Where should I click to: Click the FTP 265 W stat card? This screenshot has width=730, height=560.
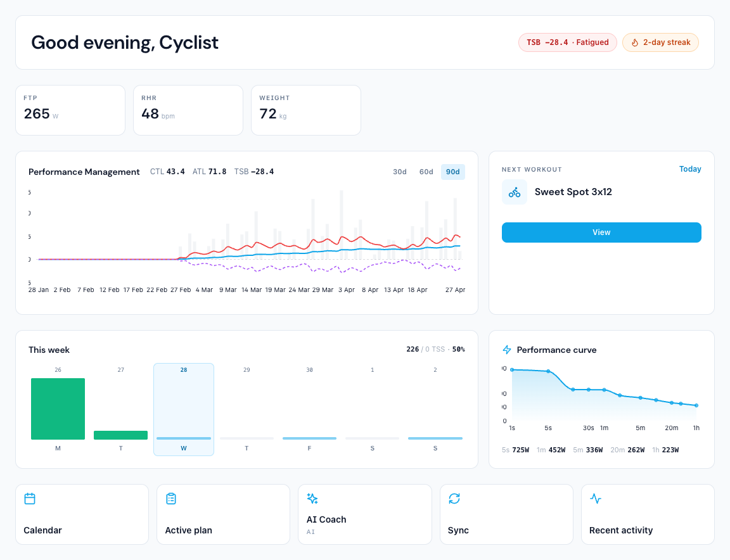click(70, 110)
